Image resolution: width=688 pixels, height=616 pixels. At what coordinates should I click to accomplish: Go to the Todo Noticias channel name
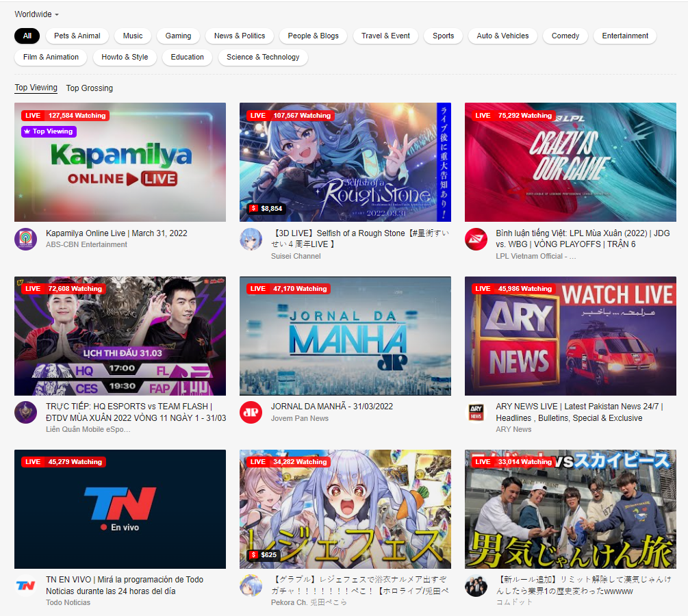pos(68,603)
